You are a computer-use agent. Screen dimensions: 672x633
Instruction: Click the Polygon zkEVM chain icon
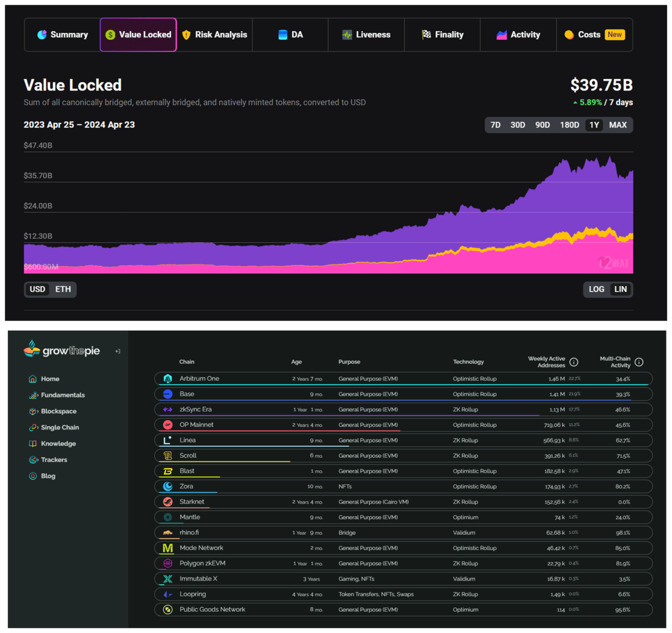[x=168, y=564]
